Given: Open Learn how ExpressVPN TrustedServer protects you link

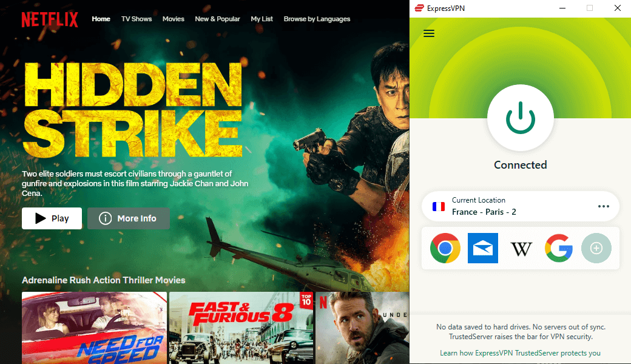Looking at the screenshot, I should pyautogui.click(x=520, y=353).
